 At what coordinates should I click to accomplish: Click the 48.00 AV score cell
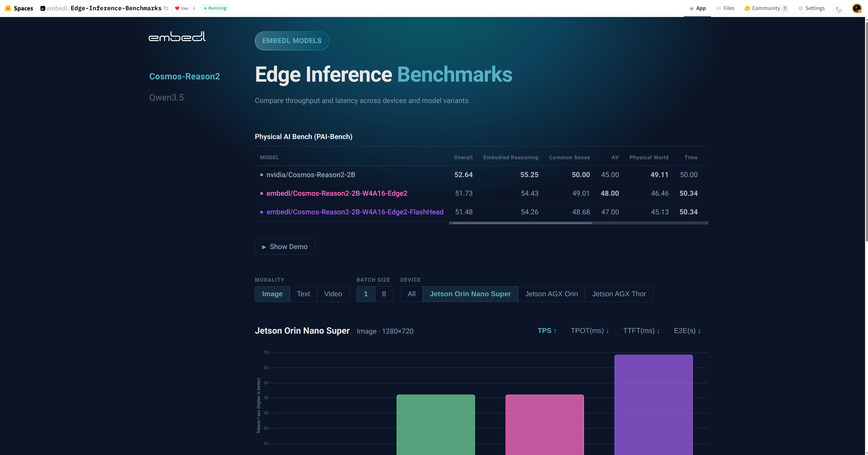point(610,193)
